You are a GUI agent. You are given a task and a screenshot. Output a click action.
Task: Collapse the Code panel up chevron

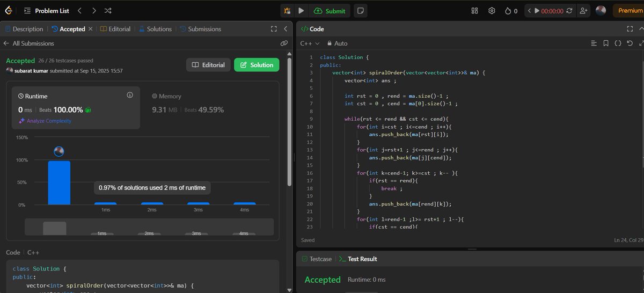pyautogui.click(x=641, y=29)
